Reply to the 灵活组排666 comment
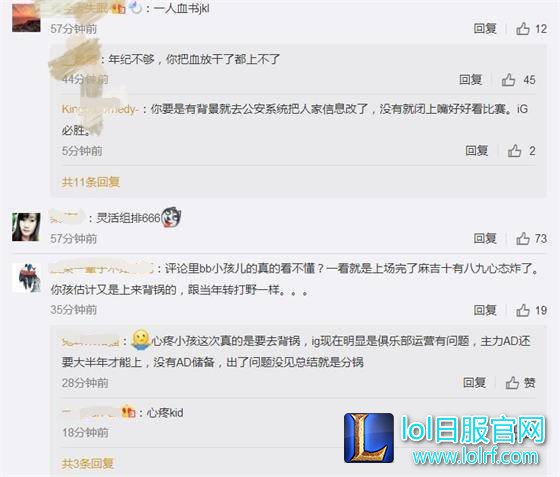This screenshot has height=477, width=560. click(485, 238)
